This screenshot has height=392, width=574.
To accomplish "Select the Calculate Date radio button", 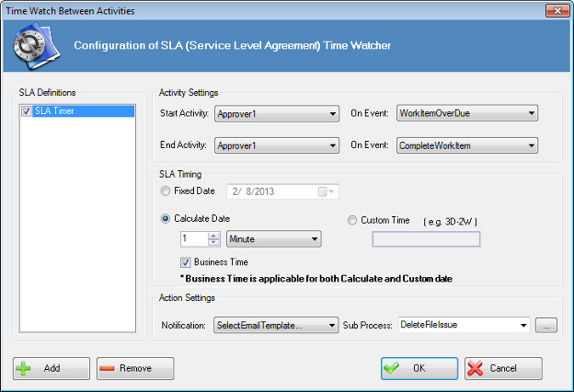I will tap(165, 219).
